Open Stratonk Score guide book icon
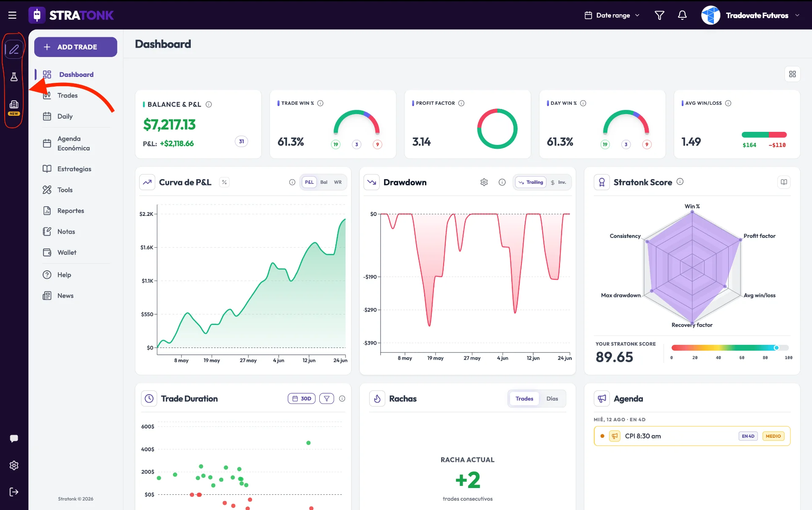The height and width of the screenshot is (510, 812). coord(784,182)
